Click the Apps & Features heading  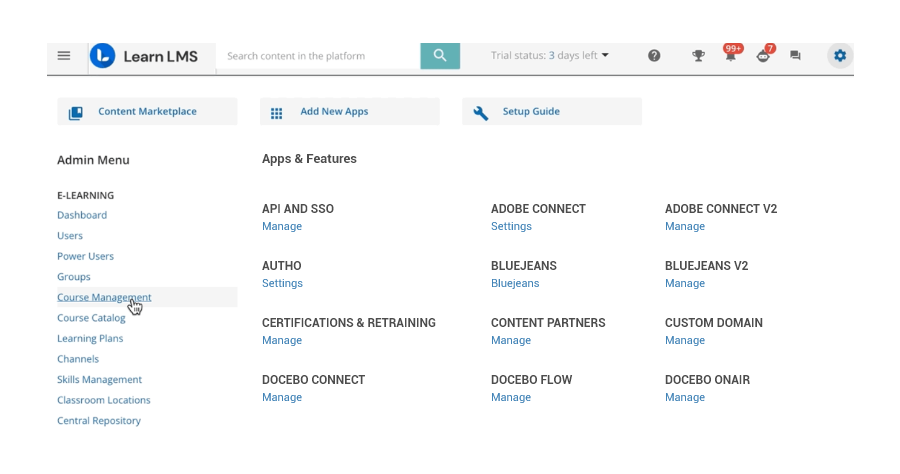[x=309, y=159]
